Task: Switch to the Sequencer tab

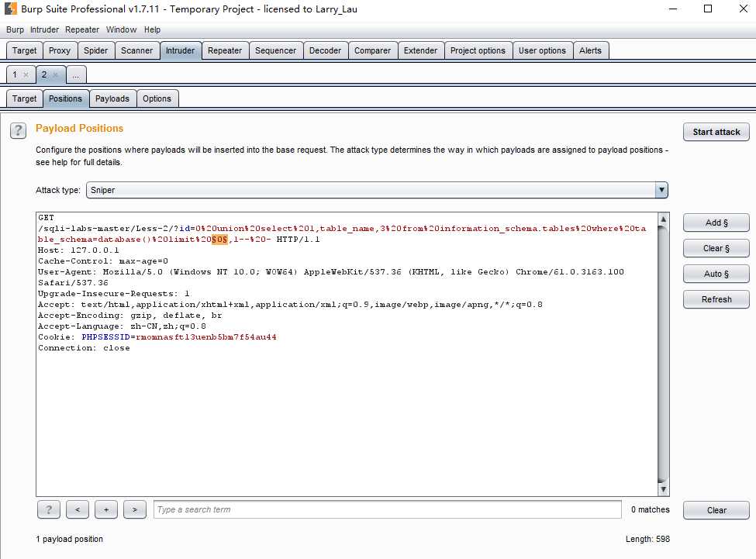Action: click(276, 50)
